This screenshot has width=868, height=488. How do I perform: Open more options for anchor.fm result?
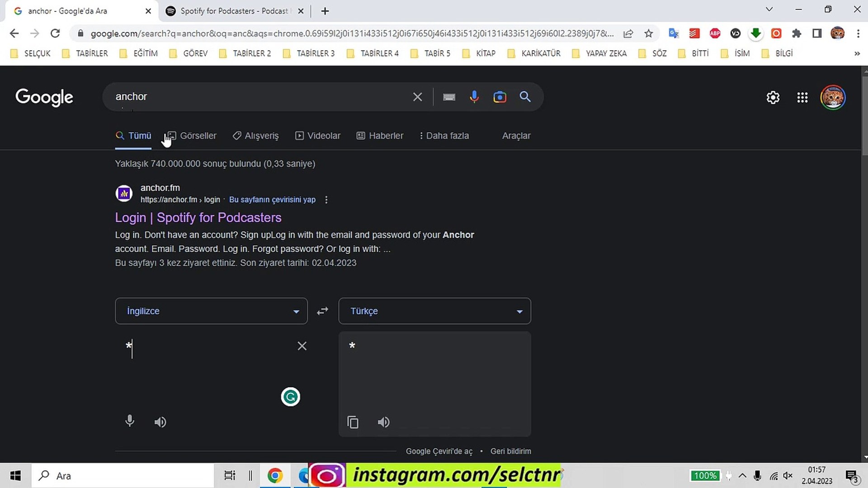[326, 200]
